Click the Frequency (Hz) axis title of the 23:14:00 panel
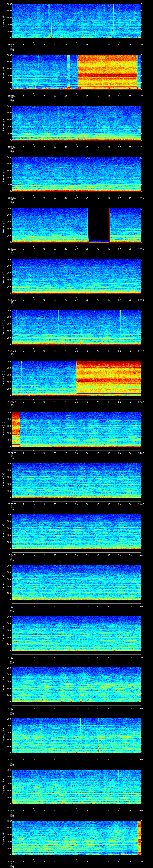The image size is (153, 868). click(3, 21)
